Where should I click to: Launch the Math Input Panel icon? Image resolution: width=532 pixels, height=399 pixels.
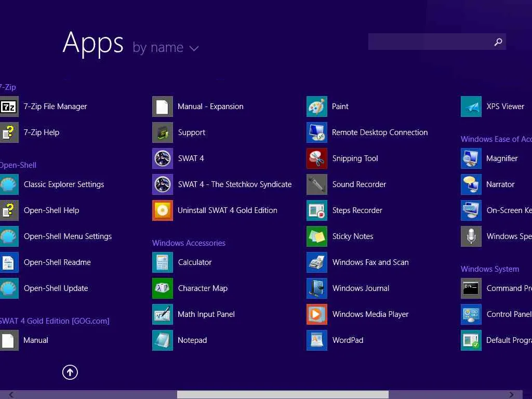coord(163,314)
